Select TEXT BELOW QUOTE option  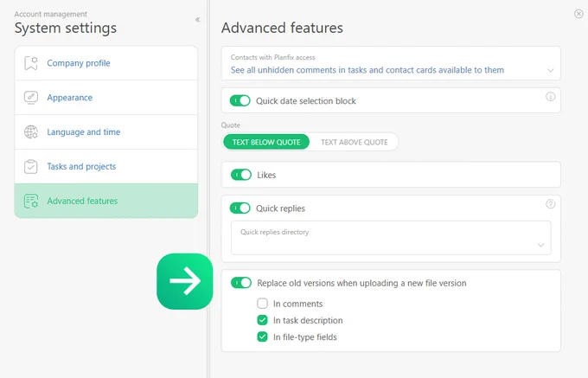266,142
